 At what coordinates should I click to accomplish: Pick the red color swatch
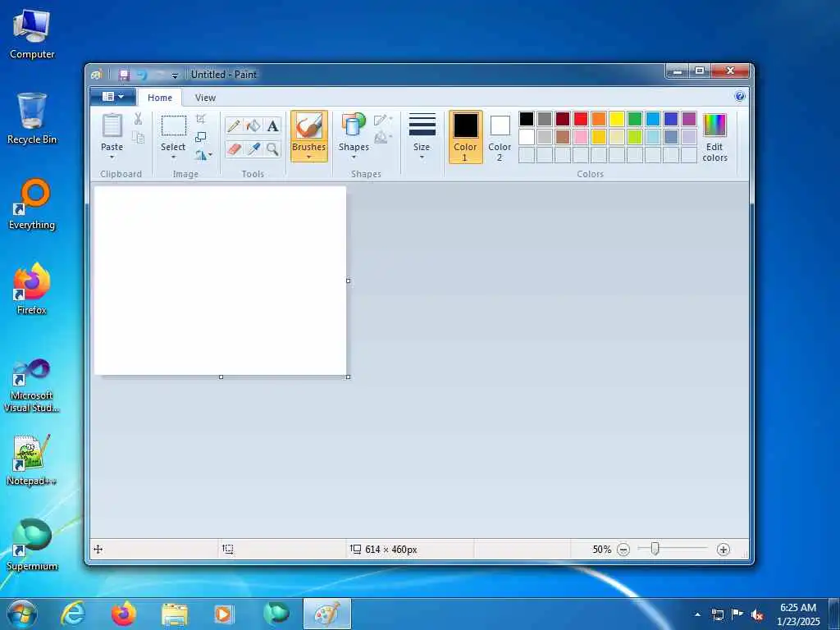point(581,119)
